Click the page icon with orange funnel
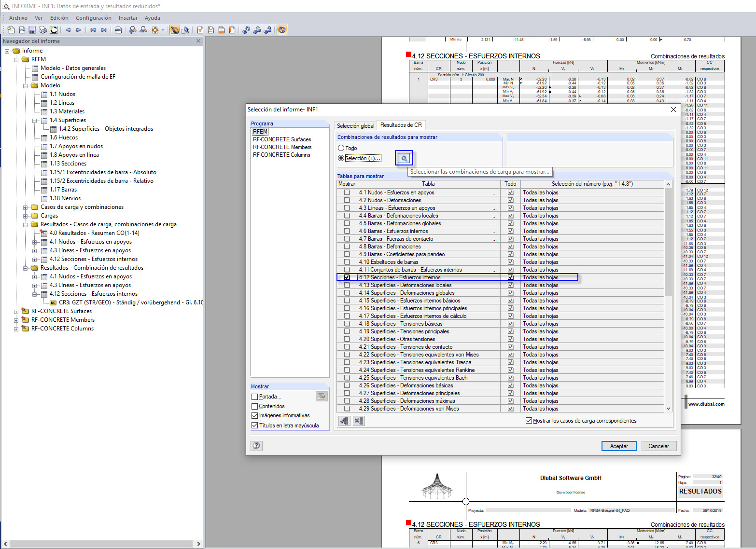756x549 pixels. pyautogui.click(x=200, y=30)
